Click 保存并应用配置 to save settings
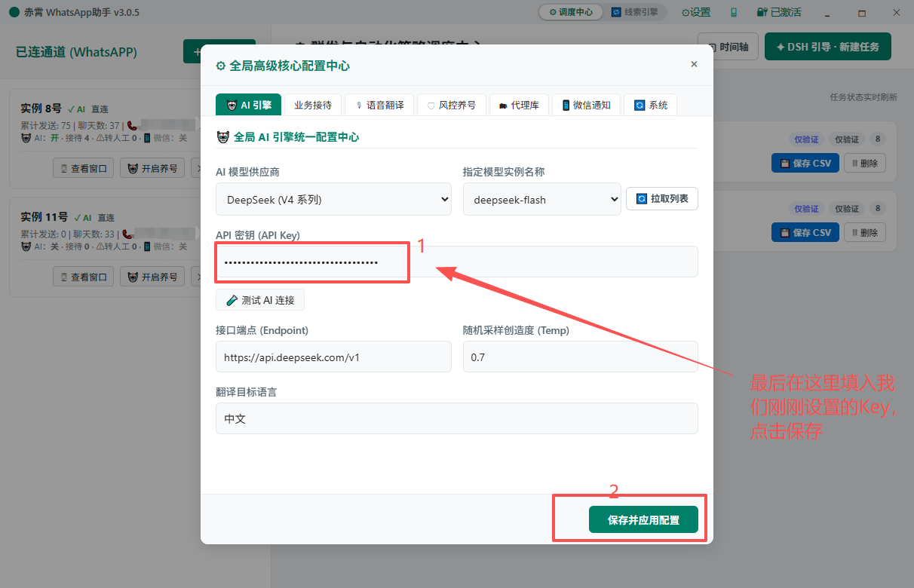Image resolution: width=914 pixels, height=588 pixels. pyautogui.click(x=643, y=520)
